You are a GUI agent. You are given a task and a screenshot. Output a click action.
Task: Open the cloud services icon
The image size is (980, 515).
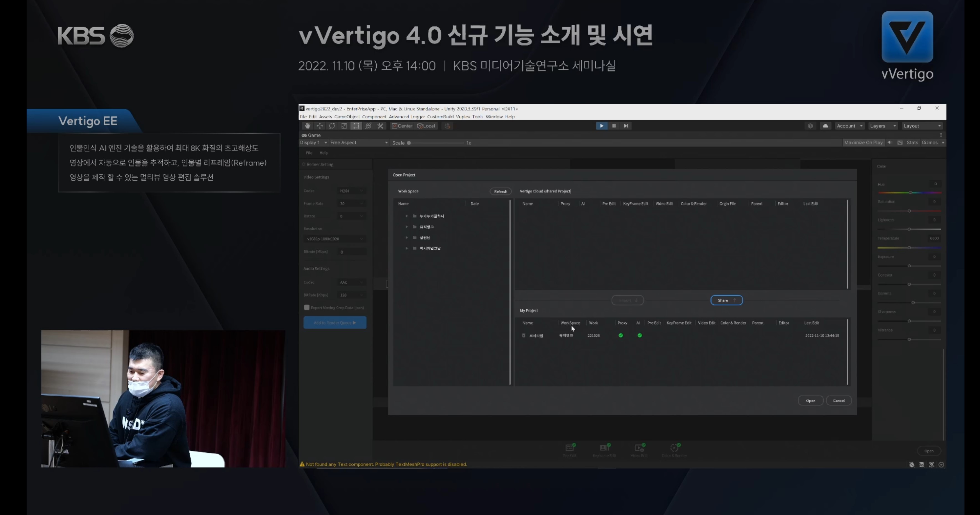(825, 126)
